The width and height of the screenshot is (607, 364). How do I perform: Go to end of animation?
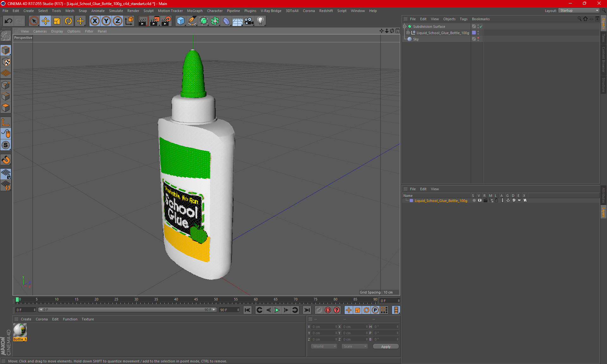pos(307,310)
